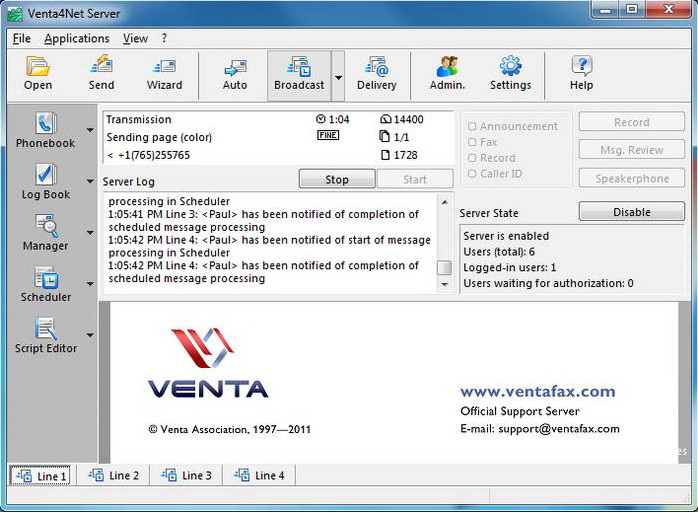Click the Start button
This screenshot has width=698, height=512.
(x=415, y=179)
